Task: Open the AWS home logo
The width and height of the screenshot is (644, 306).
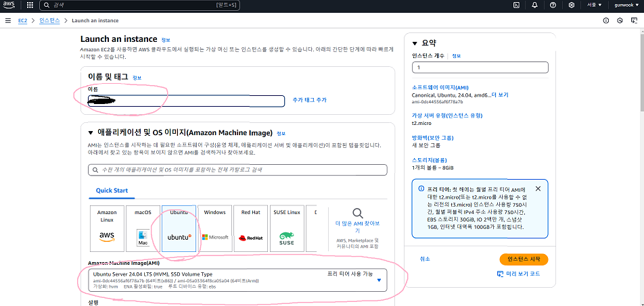Action: 9,5
